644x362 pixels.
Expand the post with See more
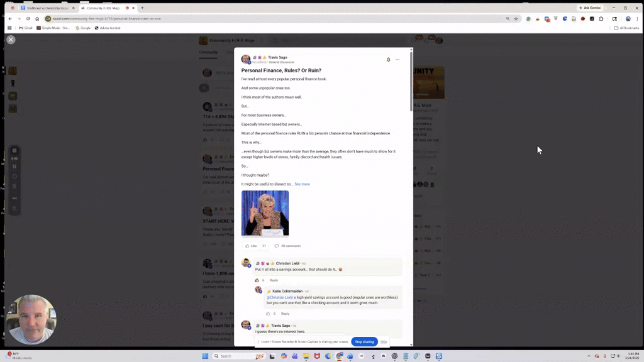pyautogui.click(x=303, y=184)
